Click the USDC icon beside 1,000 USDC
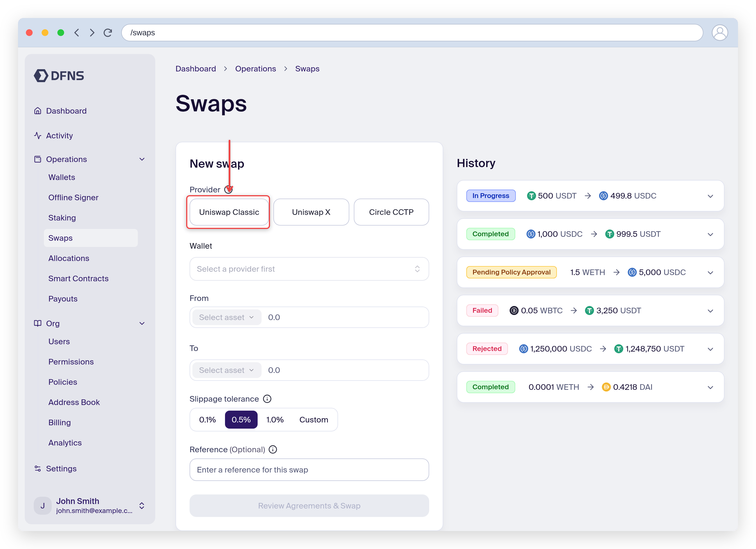The image size is (756, 549). (x=531, y=234)
